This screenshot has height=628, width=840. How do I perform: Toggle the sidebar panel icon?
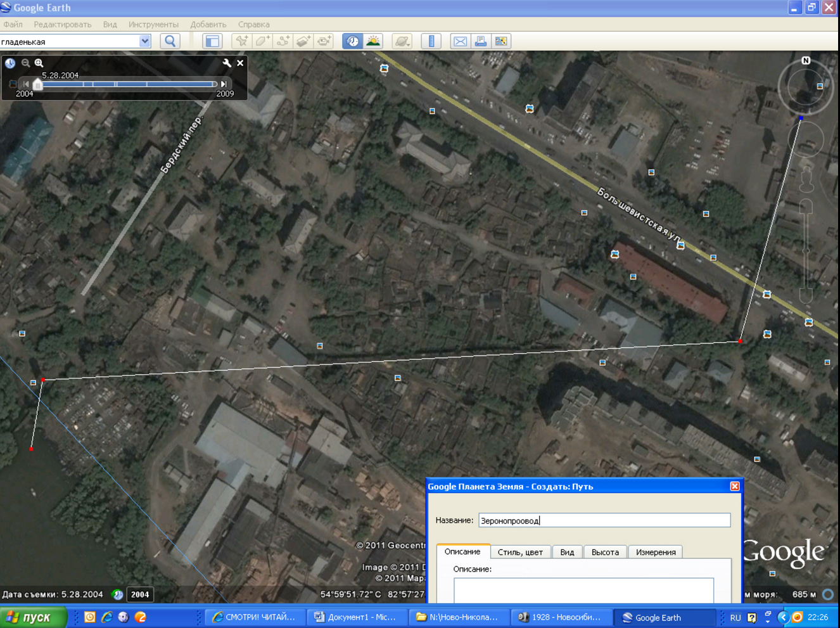coord(212,41)
